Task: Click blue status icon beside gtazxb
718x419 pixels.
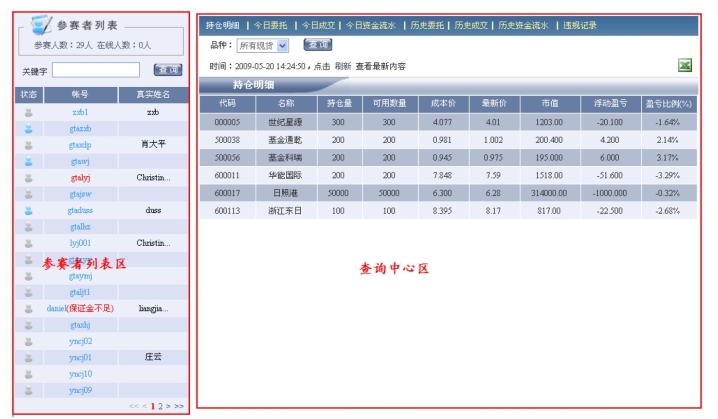Action: 28,129
